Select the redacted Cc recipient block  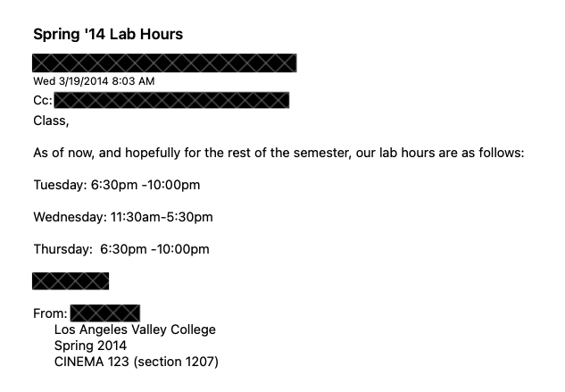171,101
